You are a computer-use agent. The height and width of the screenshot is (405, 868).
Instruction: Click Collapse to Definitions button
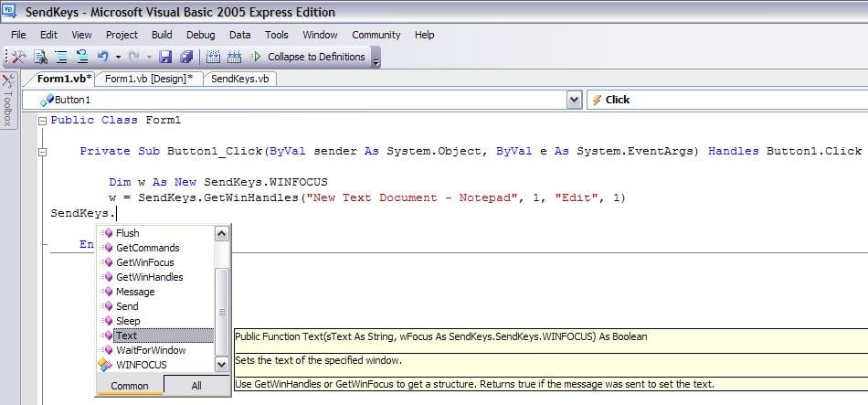[317, 57]
